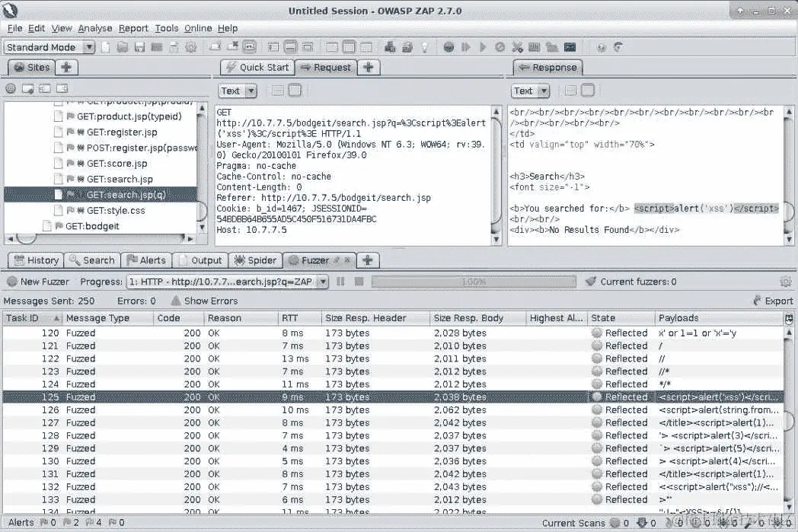The width and height of the screenshot is (798, 532).
Task: Click the Step break toolbar icon
Action: tap(465, 47)
